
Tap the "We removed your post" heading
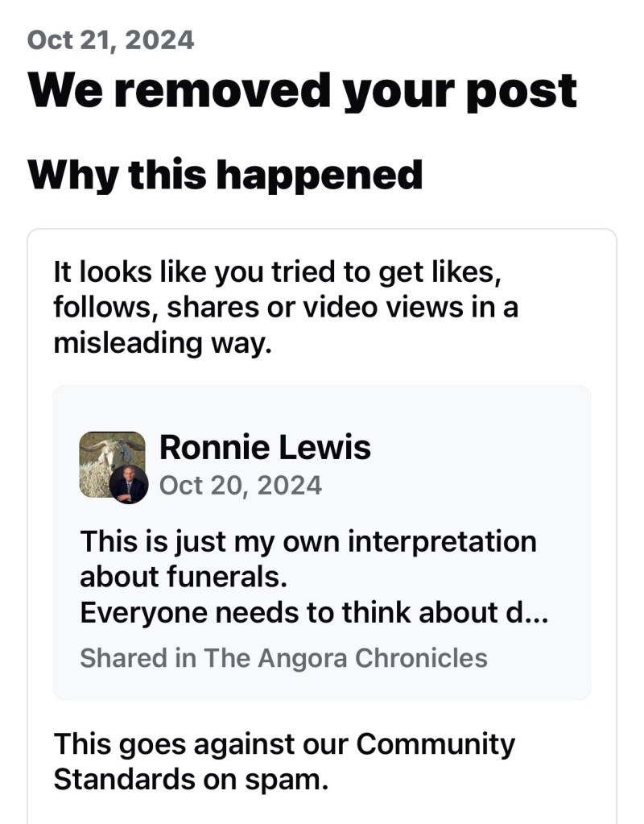coord(302,90)
